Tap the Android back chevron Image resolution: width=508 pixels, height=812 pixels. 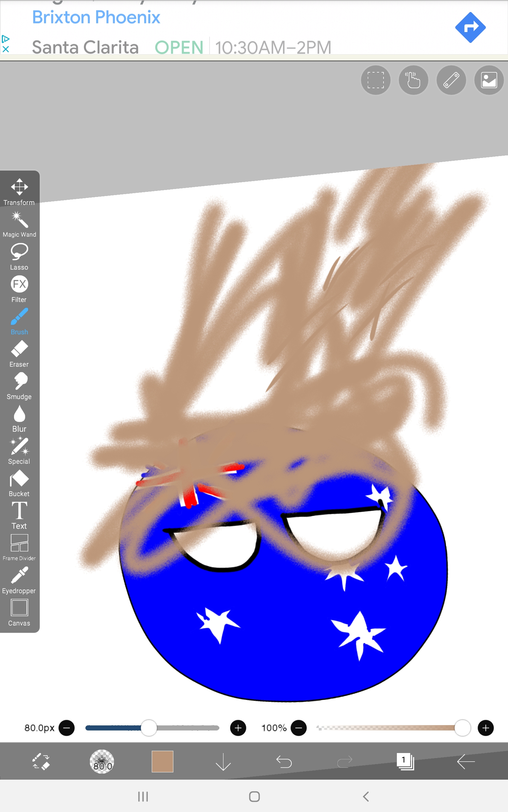tap(366, 796)
